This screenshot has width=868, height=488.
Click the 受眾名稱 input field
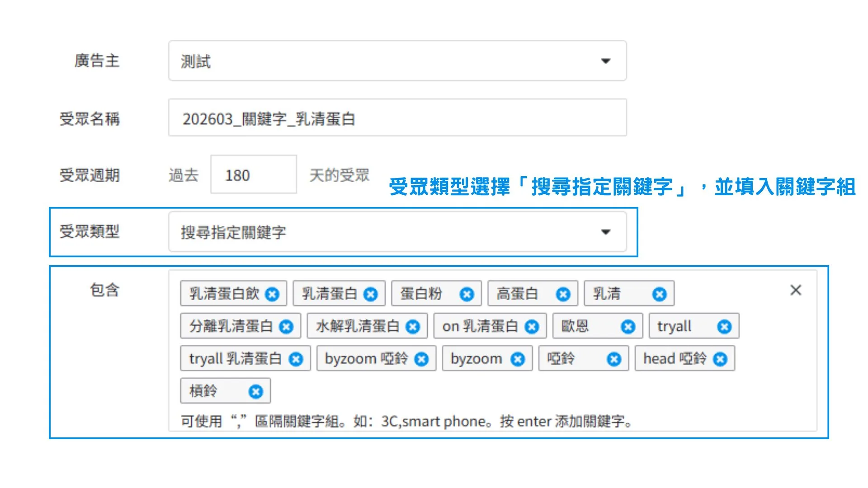397,118
